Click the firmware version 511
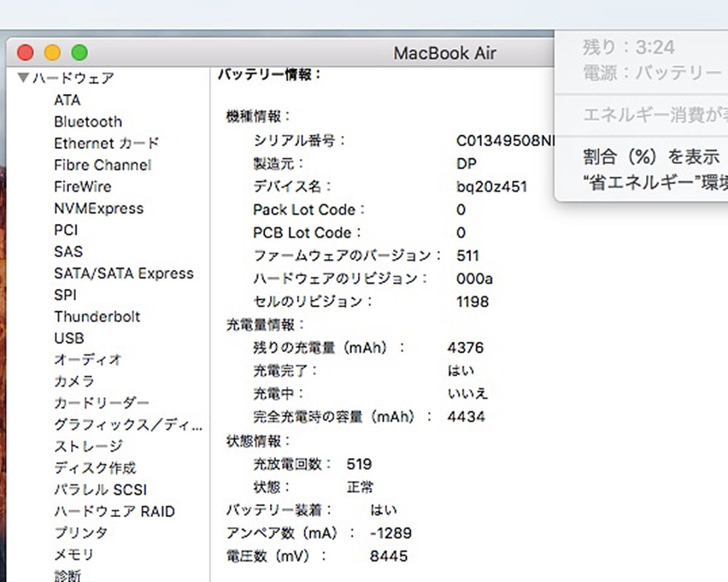This screenshot has height=582, width=728. [468, 255]
